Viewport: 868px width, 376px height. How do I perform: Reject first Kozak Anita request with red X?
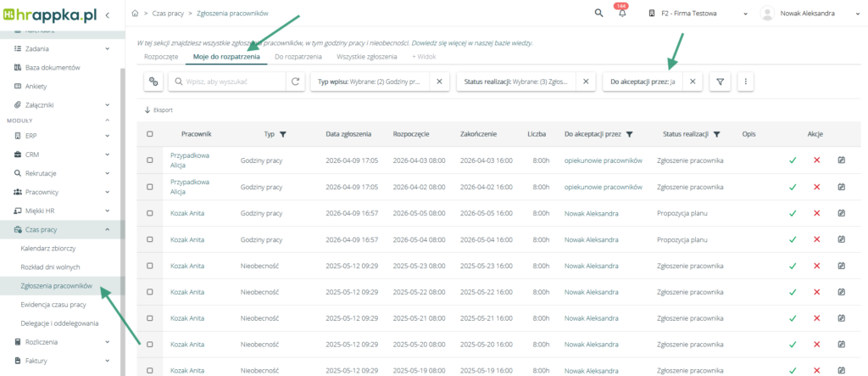[817, 215]
